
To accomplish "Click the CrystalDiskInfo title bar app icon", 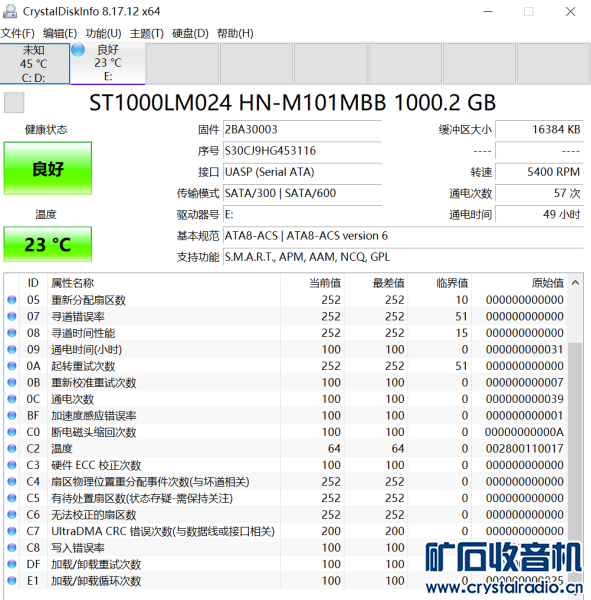I will 10,11.
